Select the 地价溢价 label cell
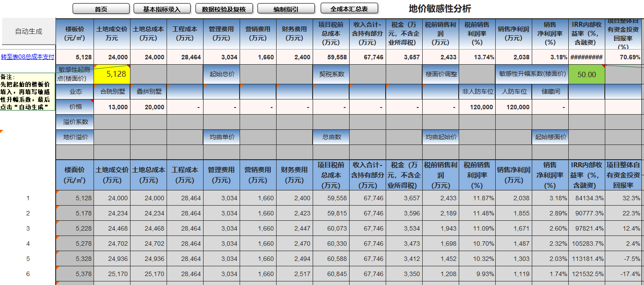This screenshot has width=644, height=285. (75, 137)
